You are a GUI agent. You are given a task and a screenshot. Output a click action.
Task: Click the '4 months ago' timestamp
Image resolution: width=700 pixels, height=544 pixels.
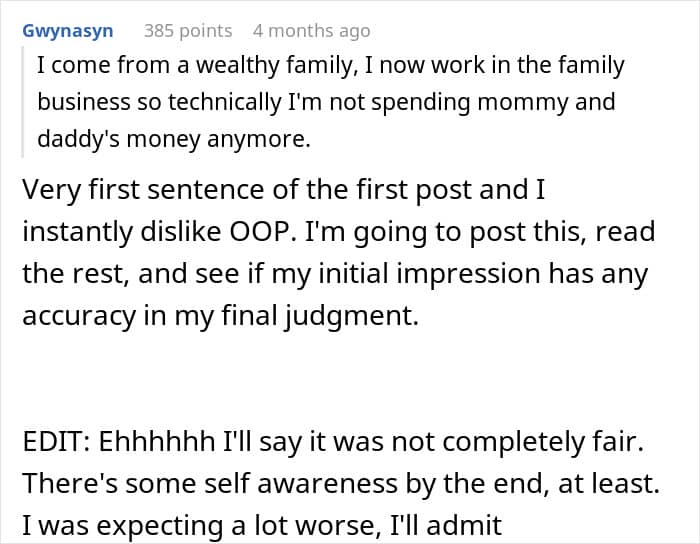pyautogui.click(x=311, y=31)
